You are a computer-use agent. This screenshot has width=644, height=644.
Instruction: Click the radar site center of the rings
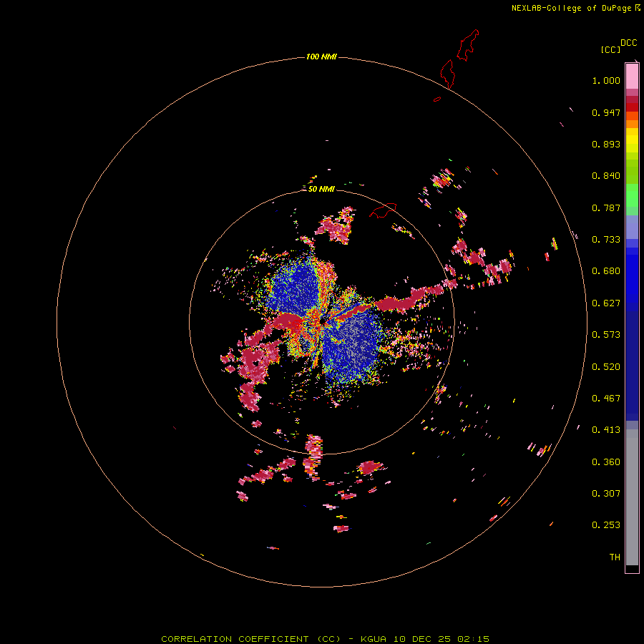pyautogui.click(x=322, y=323)
